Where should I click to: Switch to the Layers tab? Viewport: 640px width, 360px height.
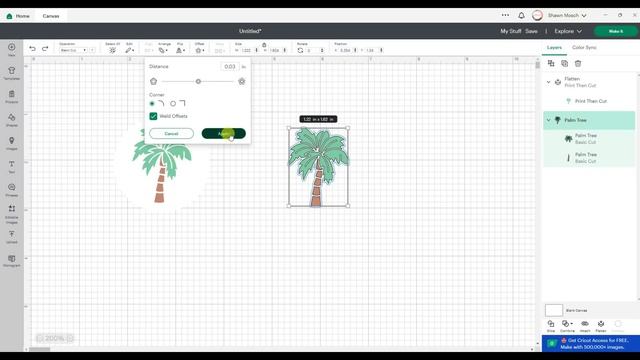tap(554, 47)
